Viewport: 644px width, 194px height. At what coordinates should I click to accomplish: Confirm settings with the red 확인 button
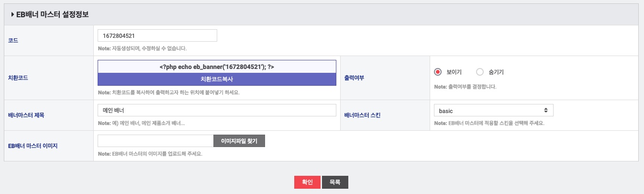click(307, 183)
